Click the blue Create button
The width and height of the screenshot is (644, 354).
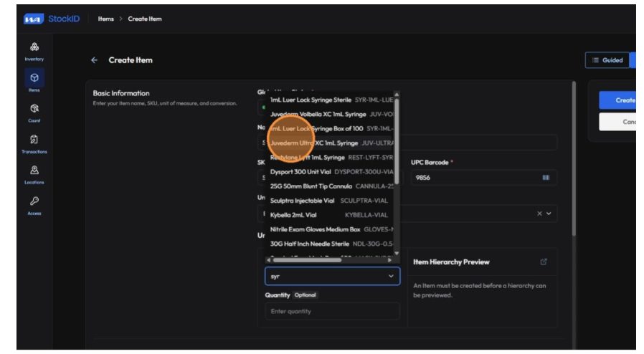coord(618,100)
